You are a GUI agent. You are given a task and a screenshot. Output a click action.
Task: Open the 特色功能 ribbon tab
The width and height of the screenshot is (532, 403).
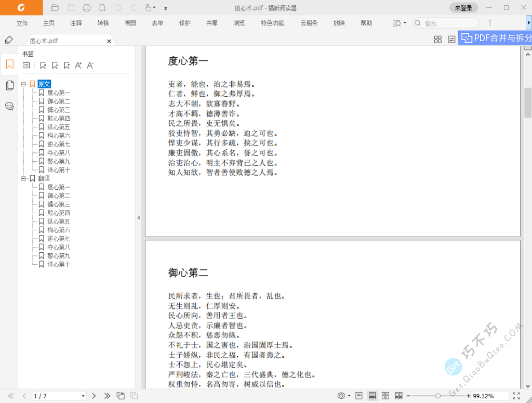(272, 23)
